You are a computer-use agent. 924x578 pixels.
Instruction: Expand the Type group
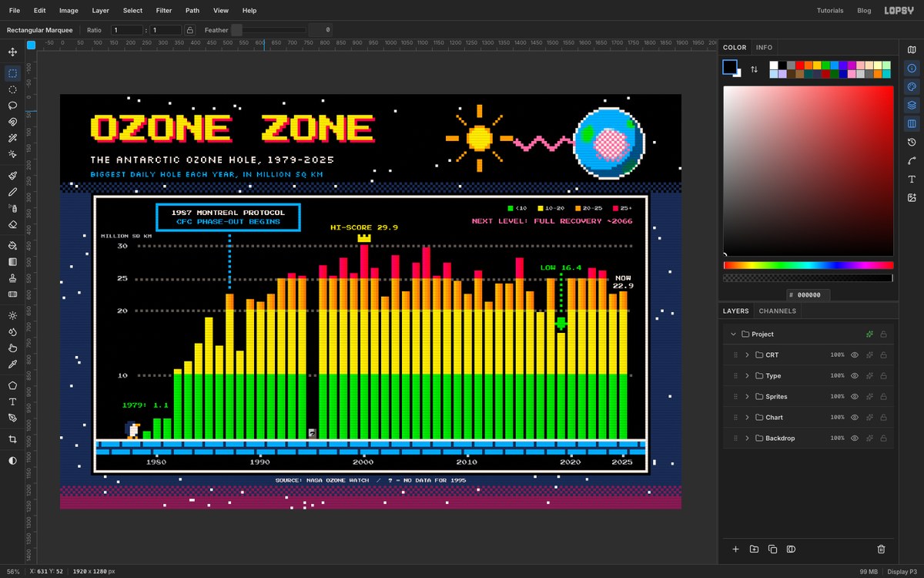(747, 375)
